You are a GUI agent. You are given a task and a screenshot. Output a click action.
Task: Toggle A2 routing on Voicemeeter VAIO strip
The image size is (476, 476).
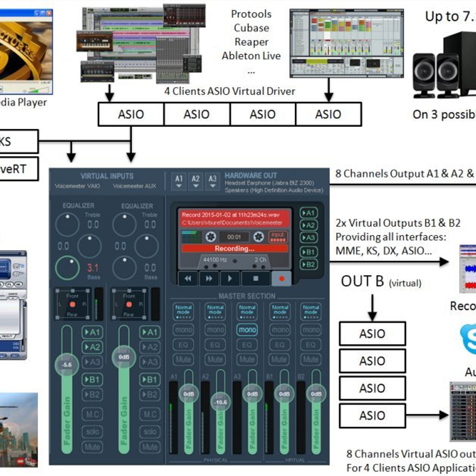click(x=93, y=347)
